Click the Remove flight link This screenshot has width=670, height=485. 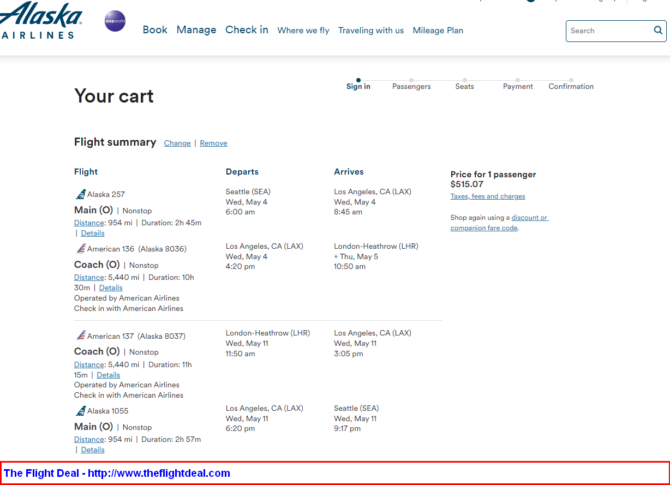click(213, 143)
